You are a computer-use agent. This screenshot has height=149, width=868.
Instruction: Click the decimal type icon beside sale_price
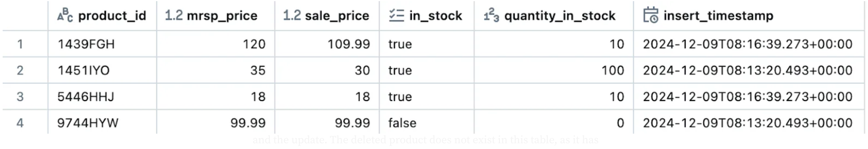click(292, 16)
